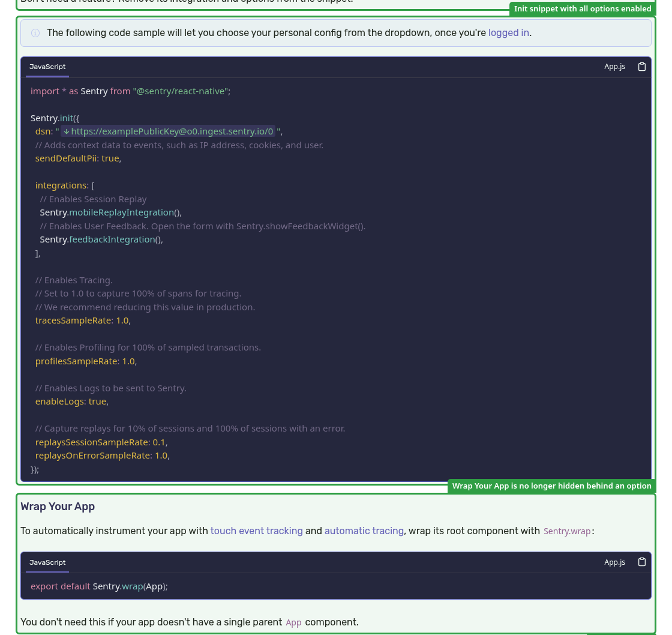This screenshot has height=635, width=672.
Task: Select the JavaScript tab in Wrap Your App
Action: 47,562
